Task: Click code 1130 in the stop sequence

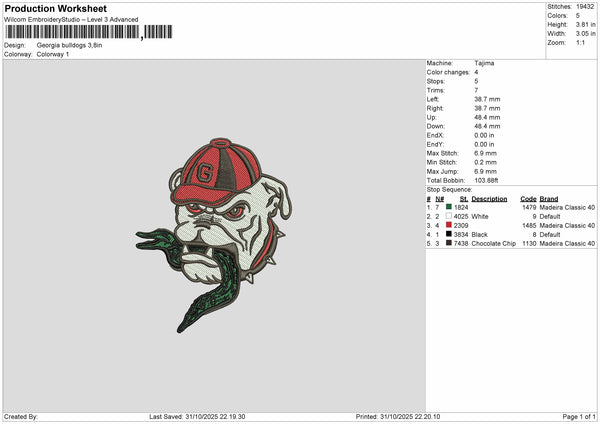Action: 529,243
